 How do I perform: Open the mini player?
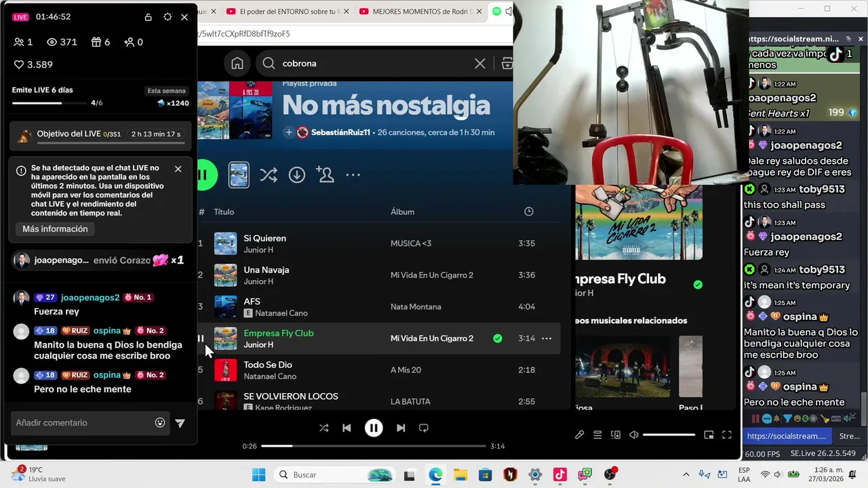(709, 435)
